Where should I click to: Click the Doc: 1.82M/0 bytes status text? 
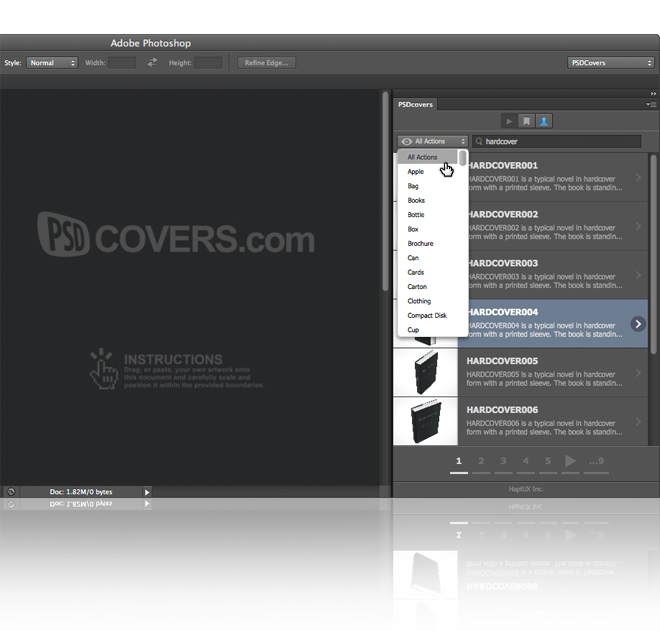tap(81, 492)
